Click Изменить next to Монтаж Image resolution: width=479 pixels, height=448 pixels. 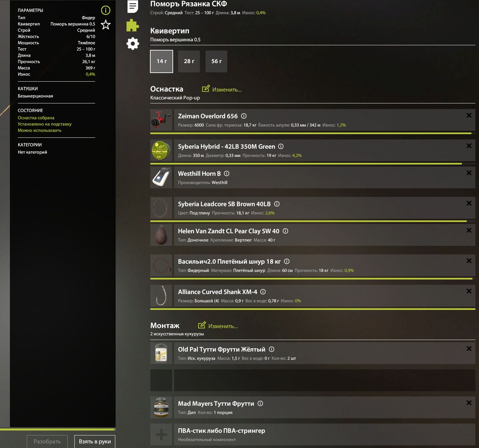pyautogui.click(x=218, y=326)
